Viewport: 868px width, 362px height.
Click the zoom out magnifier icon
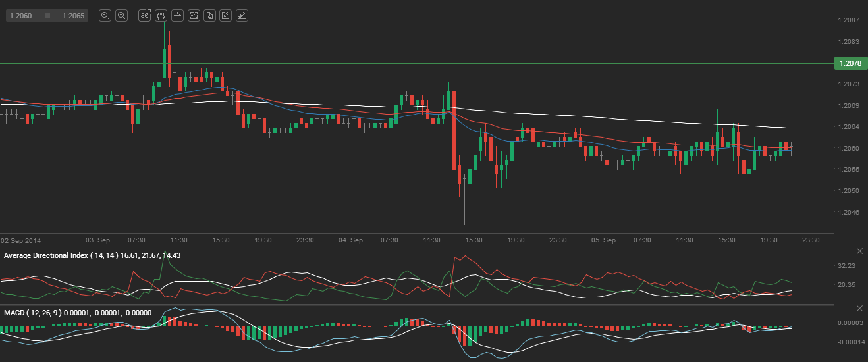coord(105,15)
